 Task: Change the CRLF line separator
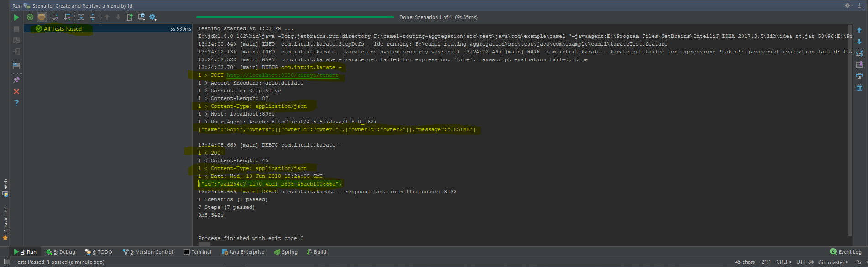(x=784, y=262)
